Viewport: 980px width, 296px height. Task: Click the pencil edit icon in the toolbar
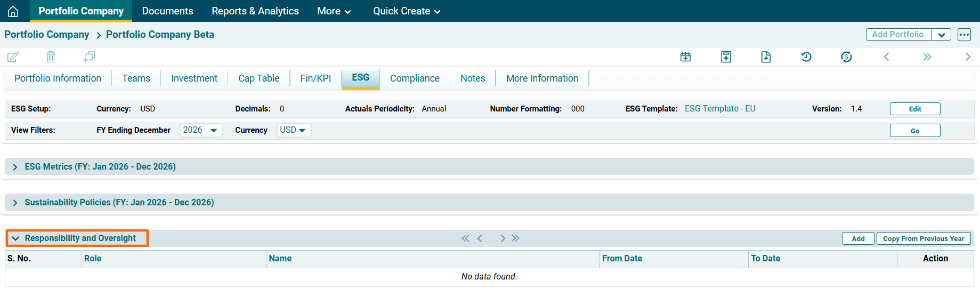coord(13,57)
